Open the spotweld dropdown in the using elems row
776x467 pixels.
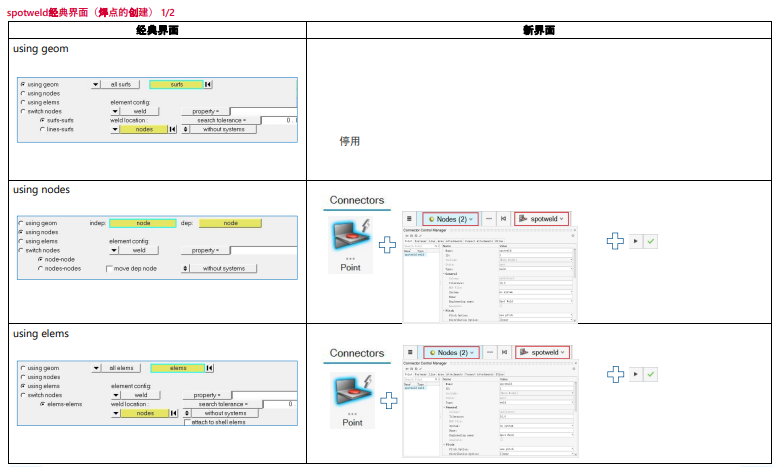pyautogui.click(x=542, y=352)
